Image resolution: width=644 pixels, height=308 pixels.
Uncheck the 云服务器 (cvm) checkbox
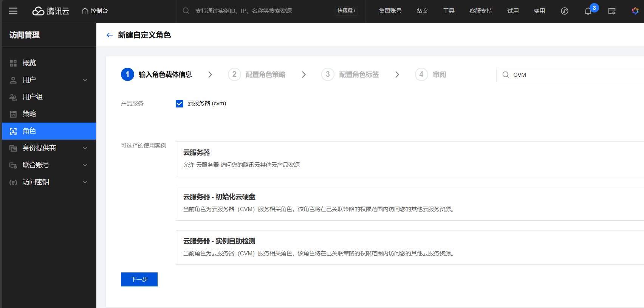[x=180, y=104]
